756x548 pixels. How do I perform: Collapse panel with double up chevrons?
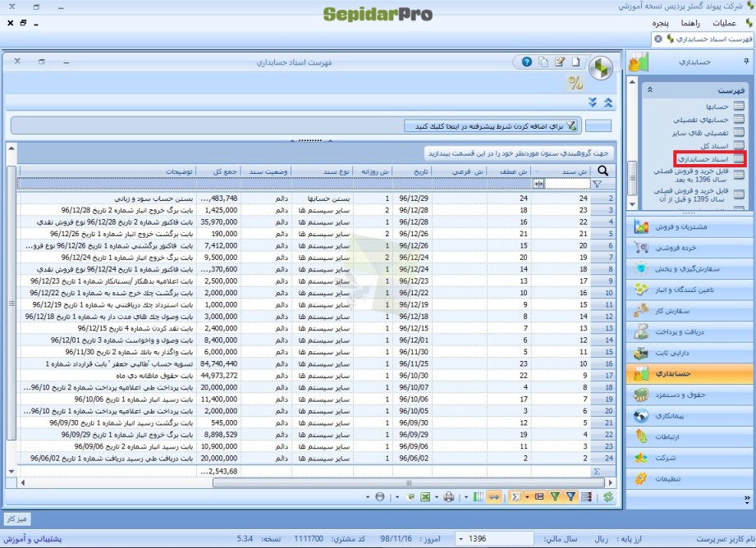point(608,103)
